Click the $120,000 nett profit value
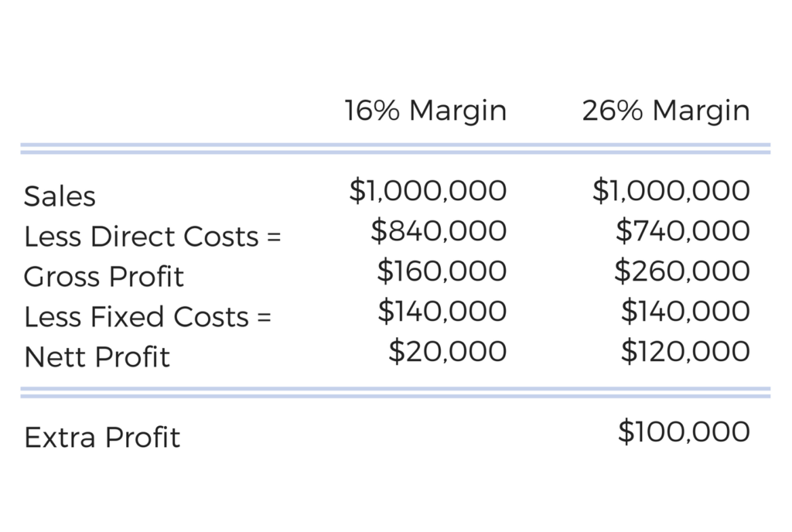This screenshot has width=792, height=532. click(x=685, y=351)
